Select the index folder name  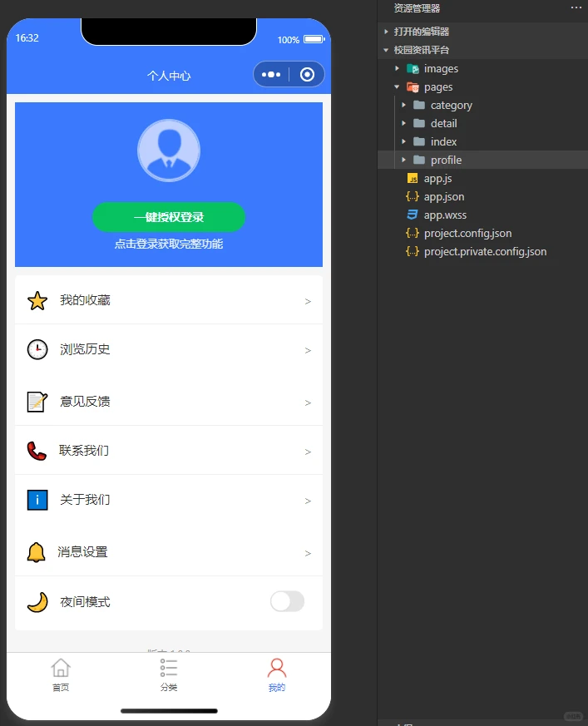pos(443,141)
